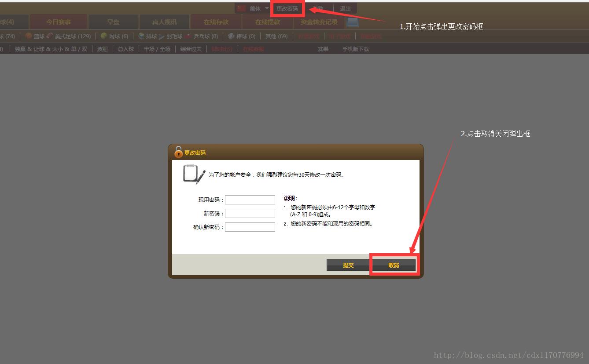Focus the 现用密码 input field
The width and height of the screenshot is (589, 364).
click(x=250, y=200)
